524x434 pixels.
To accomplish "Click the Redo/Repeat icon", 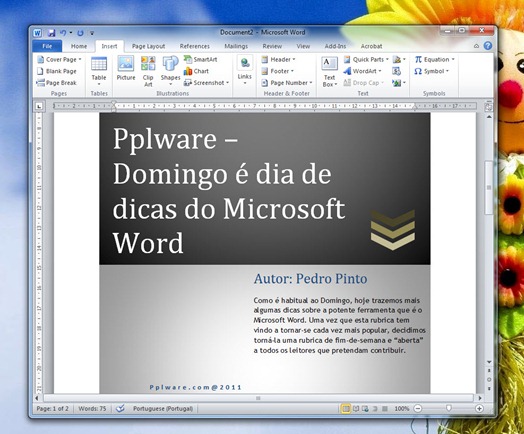I will tap(80, 33).
